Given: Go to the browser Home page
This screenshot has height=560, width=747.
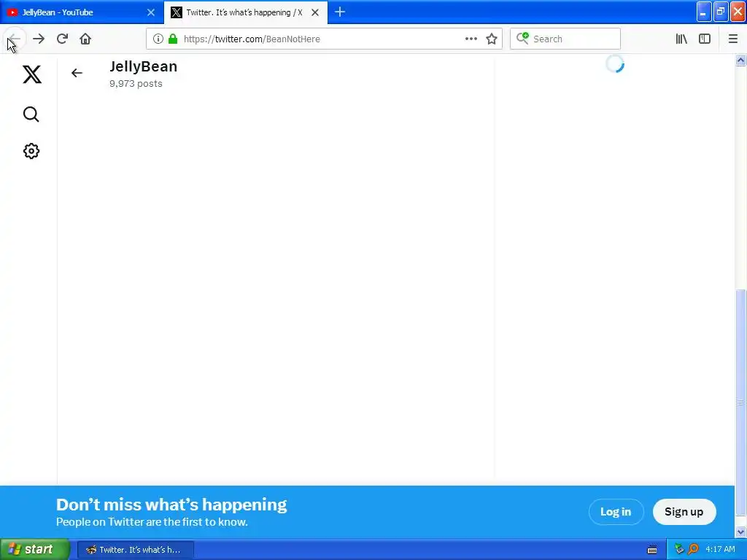Looking at the screenshot, I should [85, 39].
